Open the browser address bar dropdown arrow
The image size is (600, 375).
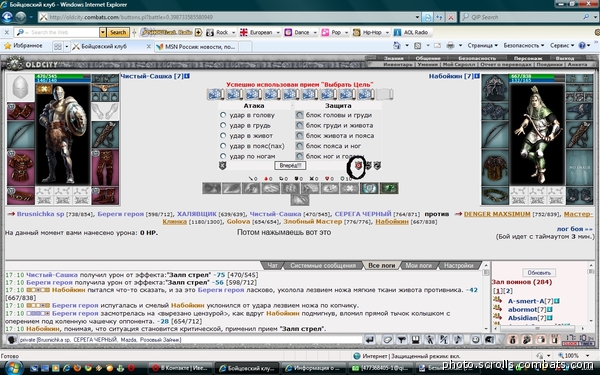point(417,17)
